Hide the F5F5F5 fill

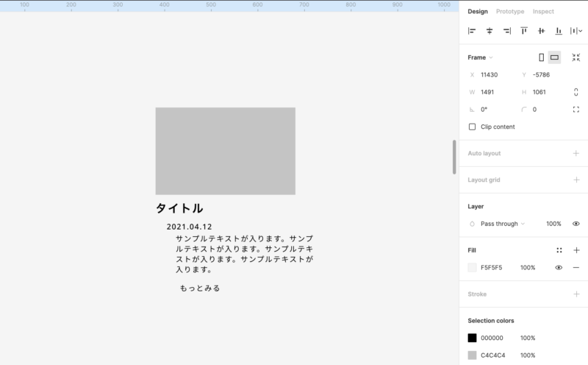click(x=559, y=268)
